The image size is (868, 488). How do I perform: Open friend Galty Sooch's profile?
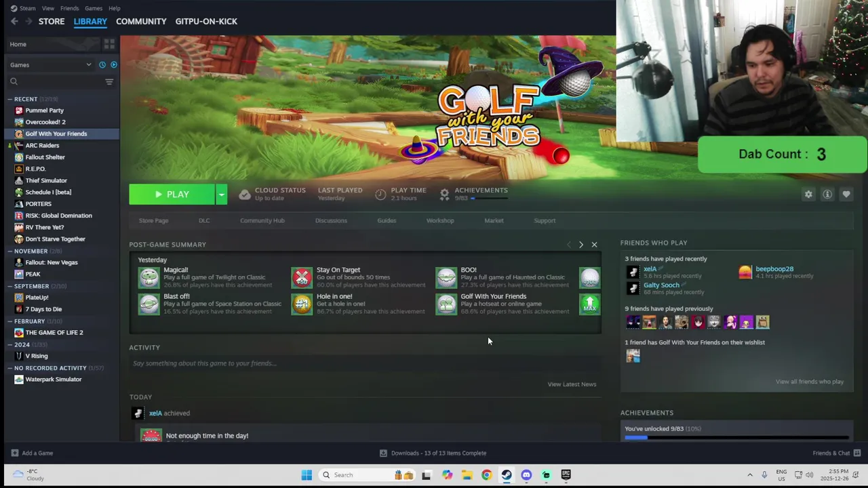click(x=661, y=285)
